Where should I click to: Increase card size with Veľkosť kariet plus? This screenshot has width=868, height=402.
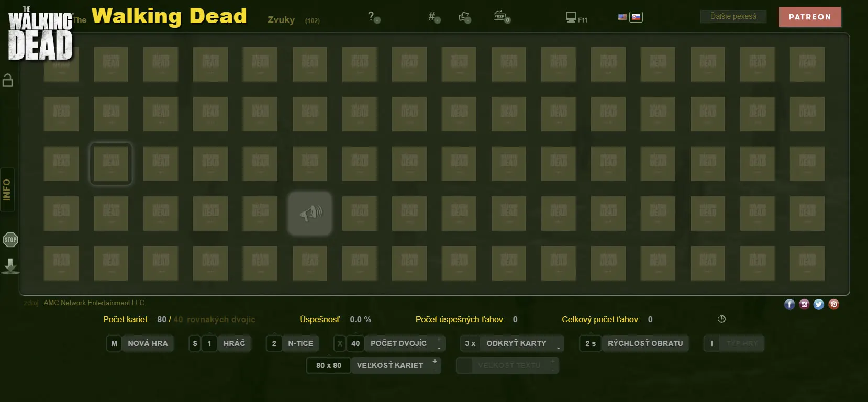(435, 361)
